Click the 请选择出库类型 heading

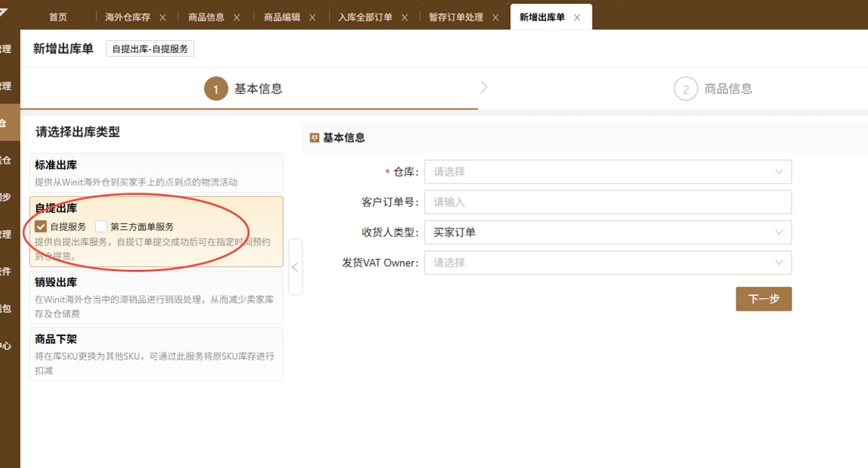coord(78,132)
